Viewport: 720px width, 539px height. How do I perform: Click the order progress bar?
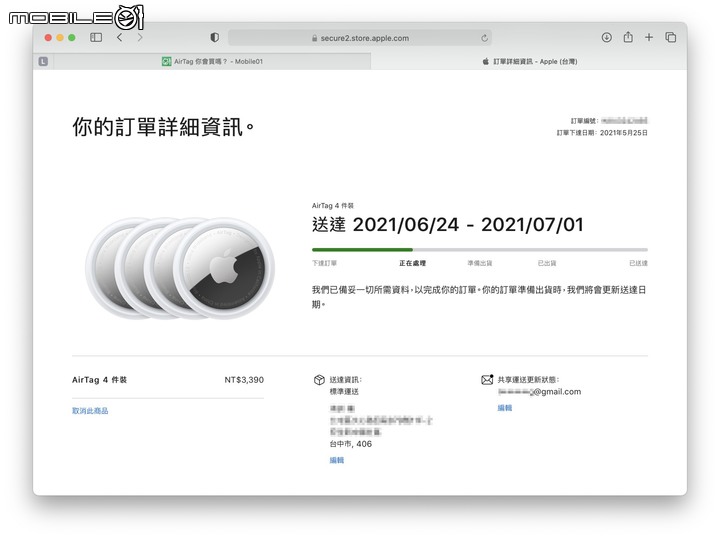pyautogui.click(x=480, y=250)
